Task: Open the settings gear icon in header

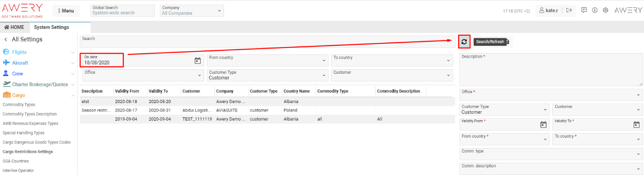Action: pyautogui.click(x=606, y=10)
